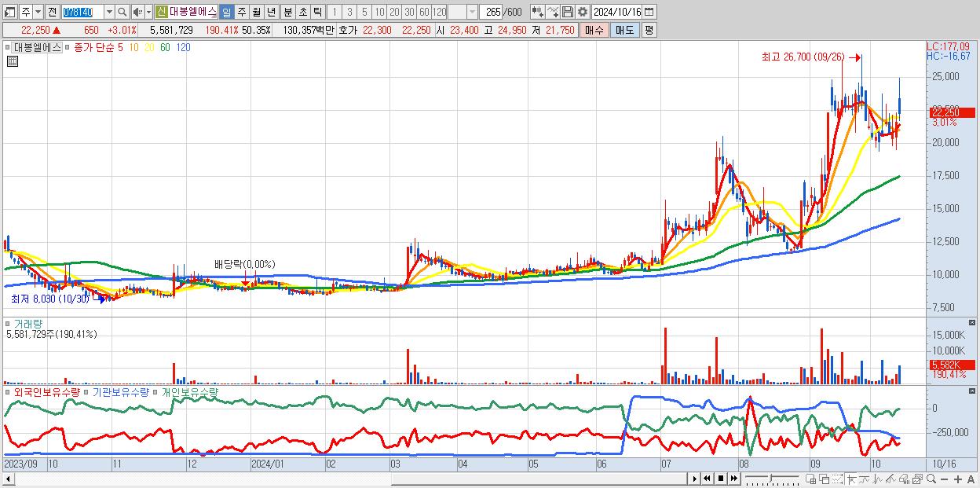The height and width of the screenshot is (488, 980).
Task: Choose interval 120 button
Action: (x=439, y=12)
